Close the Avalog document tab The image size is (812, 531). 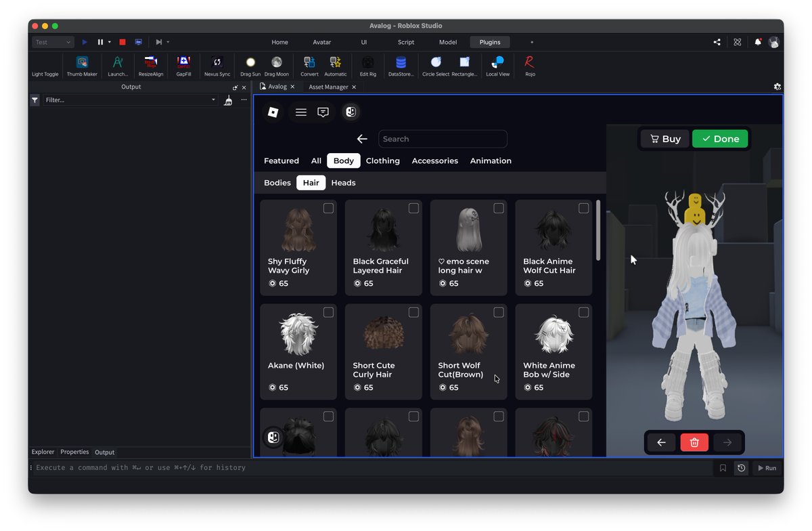(x=292, y=87)
